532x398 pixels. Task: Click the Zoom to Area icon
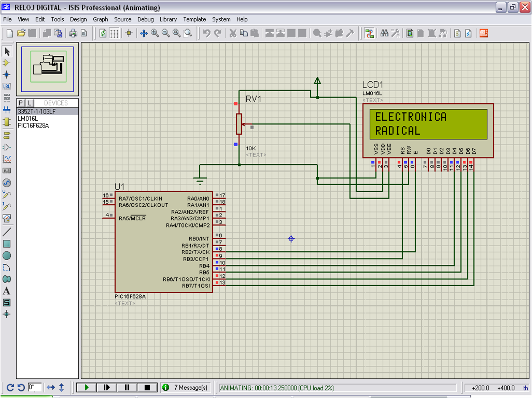(x=188, y=33)
